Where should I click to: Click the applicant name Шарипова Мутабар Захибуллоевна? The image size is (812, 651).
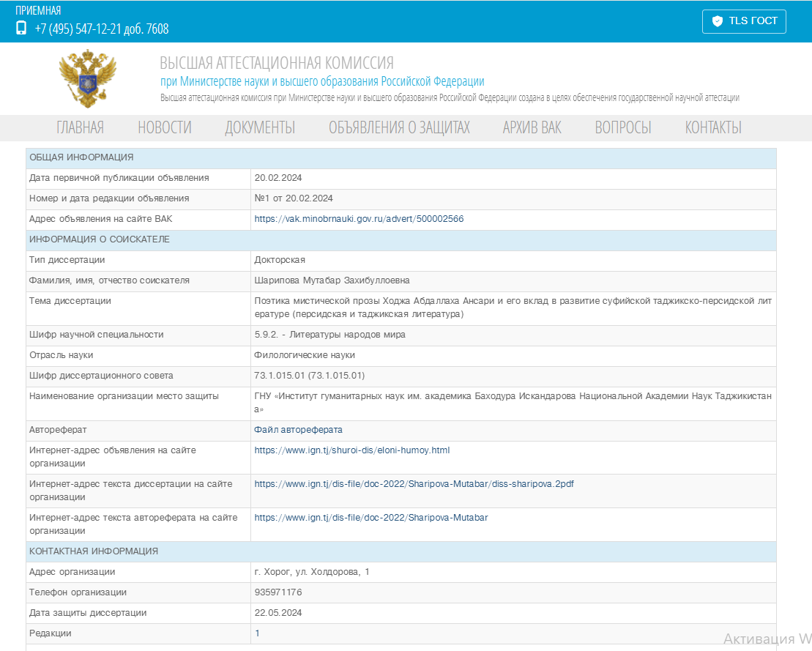click(x=332, y=280)
